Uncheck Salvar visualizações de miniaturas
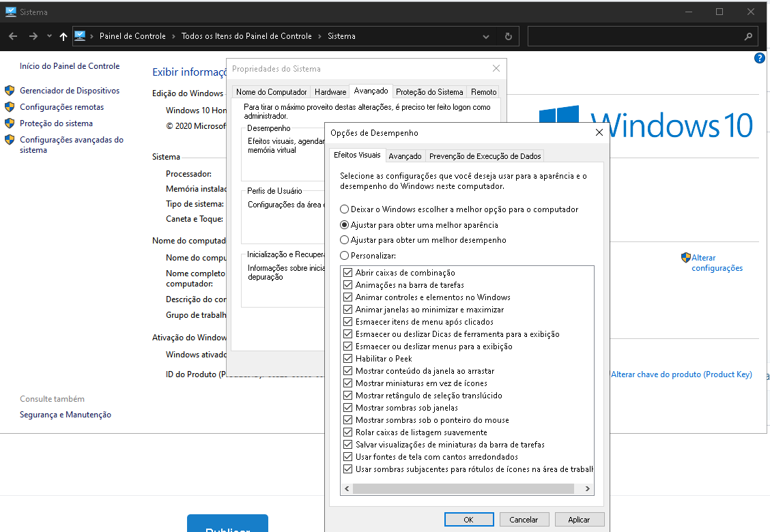The height and width of the screenshot is (532, 770). pyautogui.click(x=347, y=444)
